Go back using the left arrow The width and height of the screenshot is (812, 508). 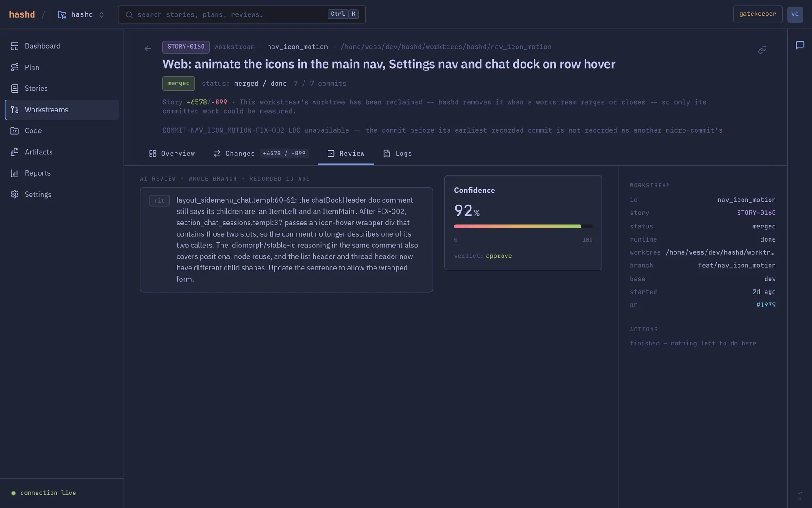pyautogui.click(x=148, y=48)
